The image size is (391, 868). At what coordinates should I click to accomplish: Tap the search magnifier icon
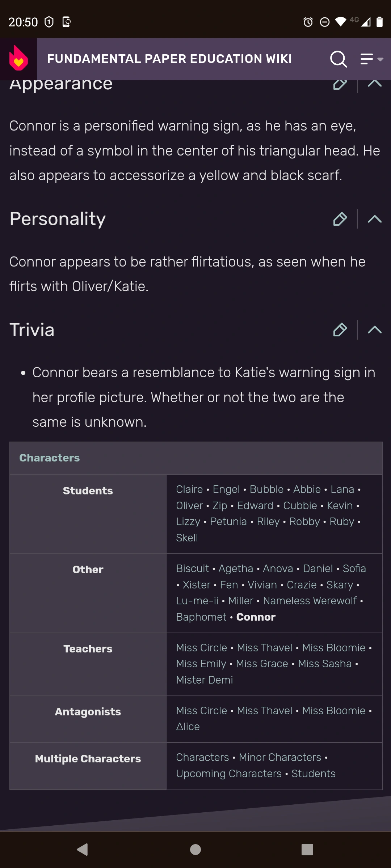[338, 59]
